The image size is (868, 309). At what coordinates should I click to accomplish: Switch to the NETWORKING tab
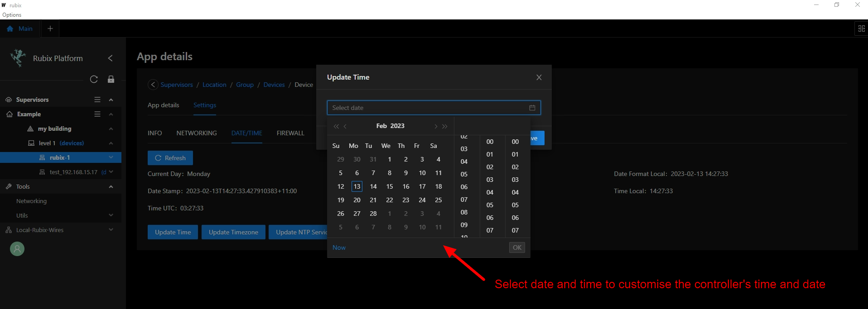[x=197, y=133]
